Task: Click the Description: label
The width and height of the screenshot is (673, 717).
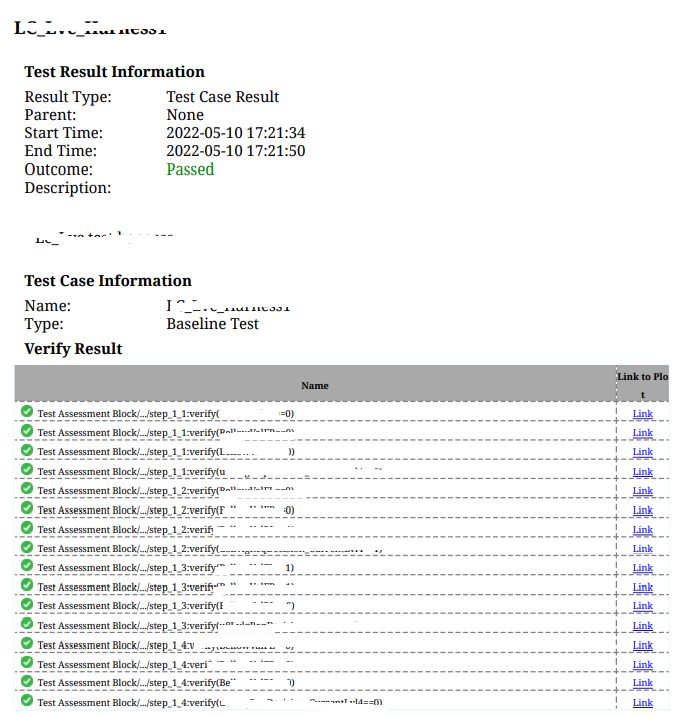Action: tap(68, 188)
